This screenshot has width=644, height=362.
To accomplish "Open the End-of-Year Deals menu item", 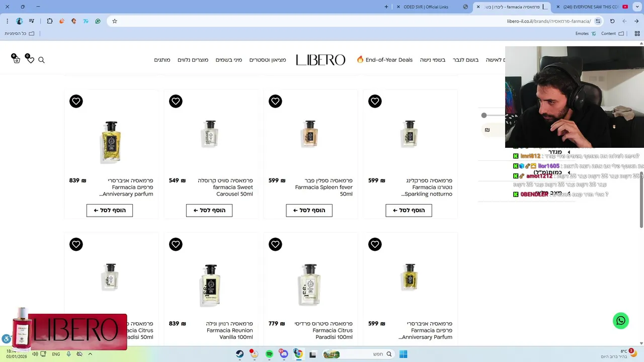I will [x=385, y=60].
